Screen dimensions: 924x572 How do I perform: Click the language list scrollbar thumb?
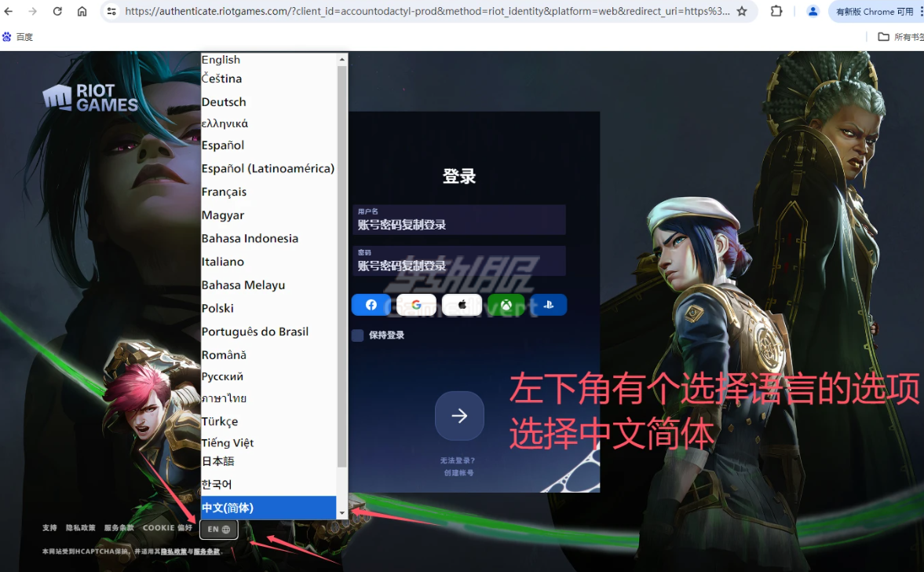tap(341, 266)
